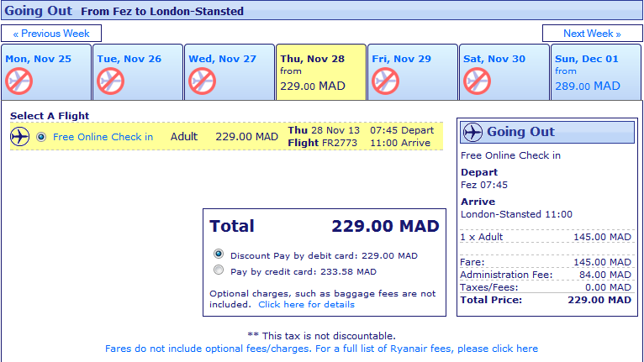Screen dimensions: 644x362
Task: Open the Tue, Nov 26 date tab
Action: coord(138,72)
